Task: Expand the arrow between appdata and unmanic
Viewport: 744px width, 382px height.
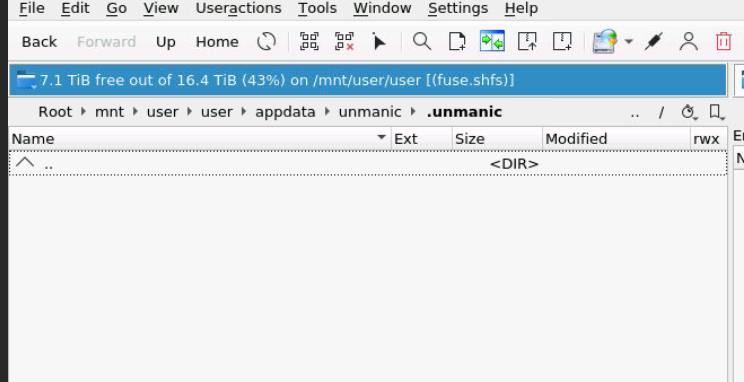Action: 327,112
